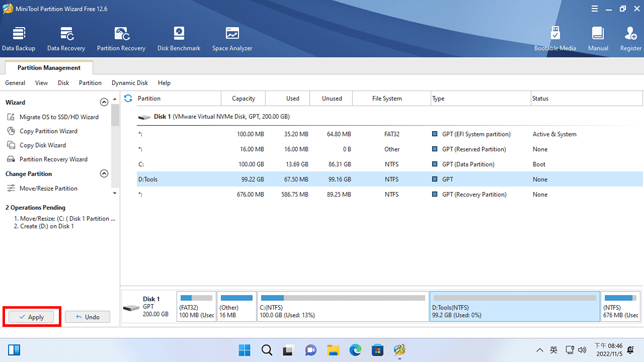This screenshot has height=362, width=644.
Task: Apply the pending operations
Action: click(x=32, y=317)
